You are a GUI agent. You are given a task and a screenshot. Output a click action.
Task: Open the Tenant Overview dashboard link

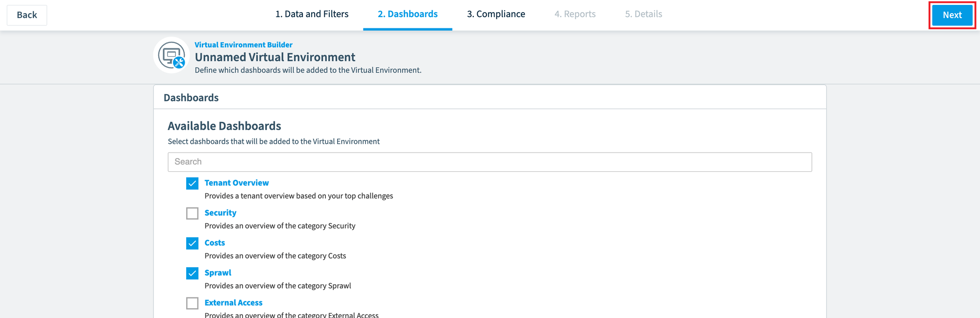(x=237, y=183)
